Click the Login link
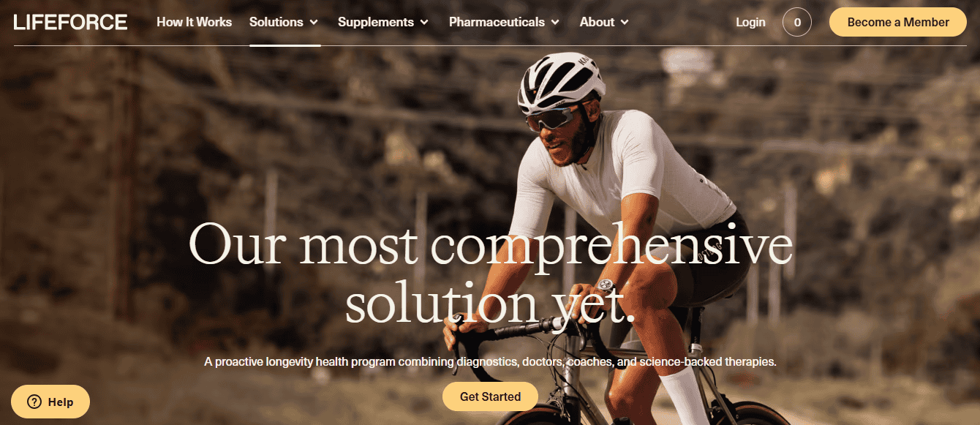Image resolution: width=980 pixels, height=425 pixels. coord(750,22)
